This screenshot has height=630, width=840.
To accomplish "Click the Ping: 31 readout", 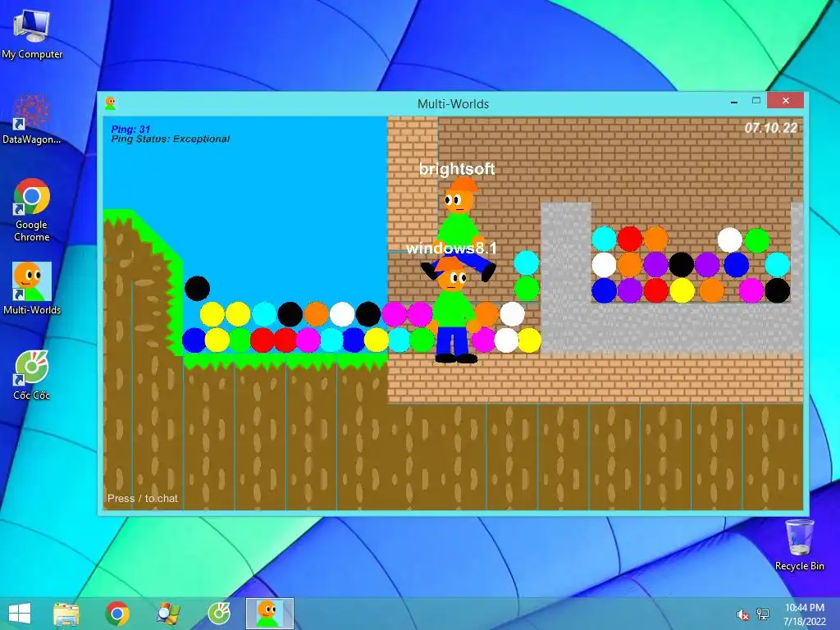I will 130,129.
